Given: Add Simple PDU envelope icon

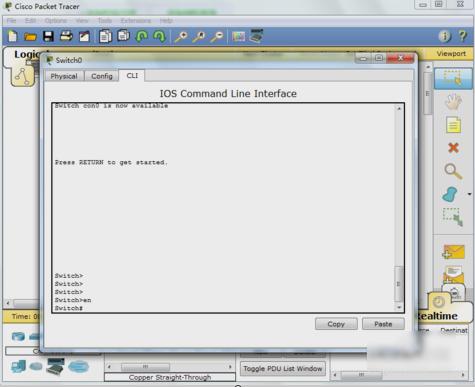Looking at the screenshot, I should (x=453, y=252).
